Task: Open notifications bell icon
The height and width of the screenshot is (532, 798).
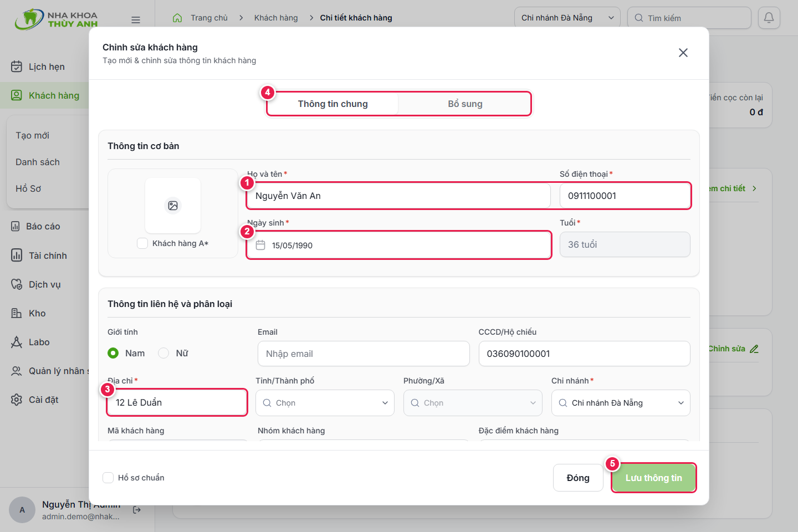Action: [769, 18]
